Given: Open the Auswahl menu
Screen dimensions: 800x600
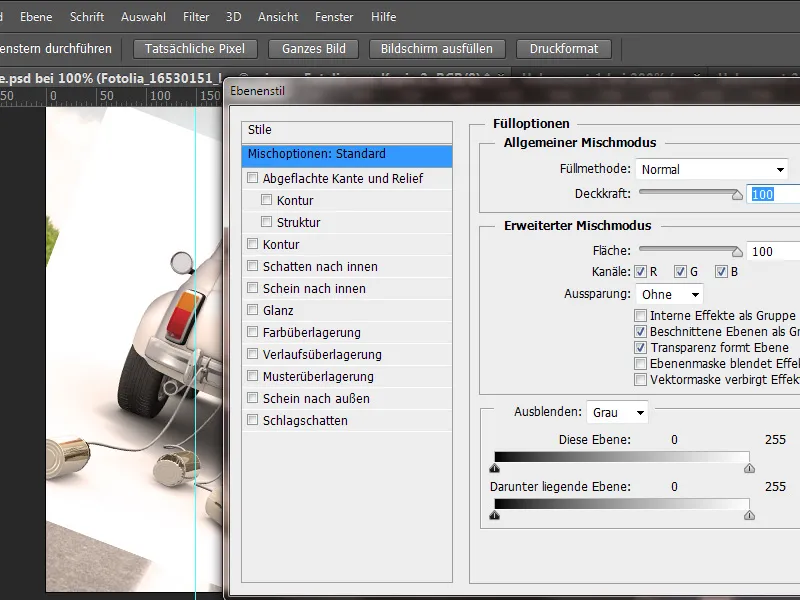Looking at the screenshot, I should point(143,17).
